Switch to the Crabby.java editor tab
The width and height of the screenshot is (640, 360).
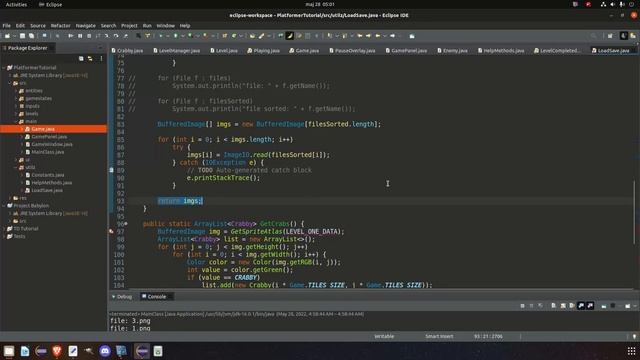(x=127, y=51)
